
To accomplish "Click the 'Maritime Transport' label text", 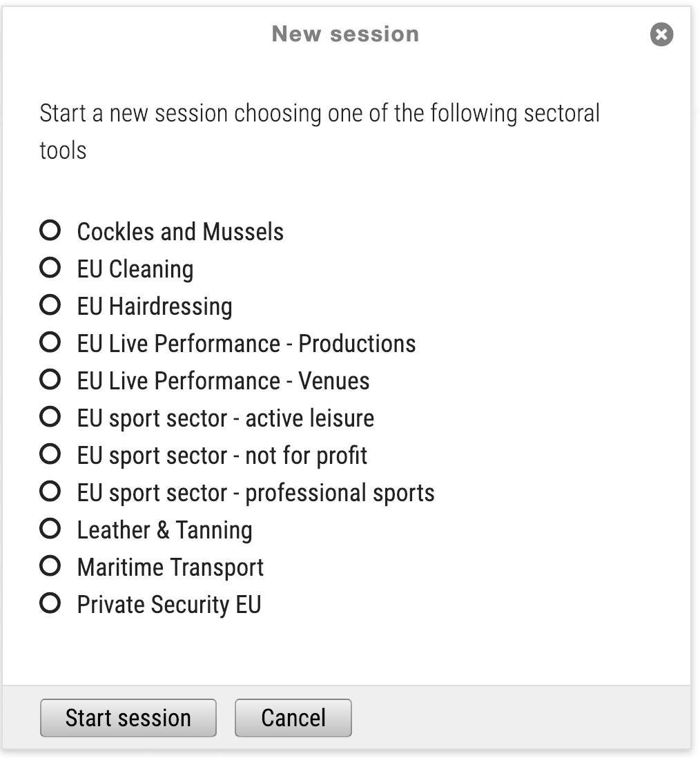I will [x=170, y=567].
